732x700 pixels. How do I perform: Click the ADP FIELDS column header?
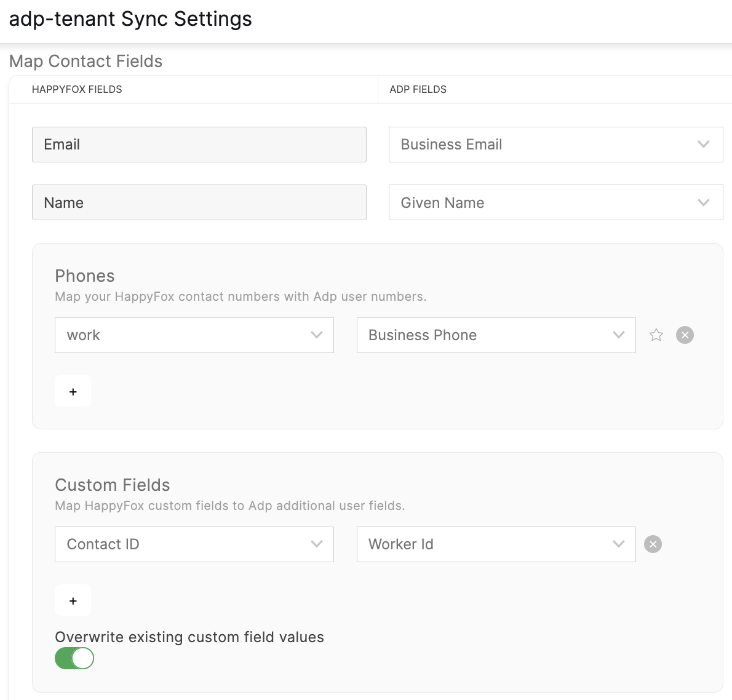(x=418, y=89)
